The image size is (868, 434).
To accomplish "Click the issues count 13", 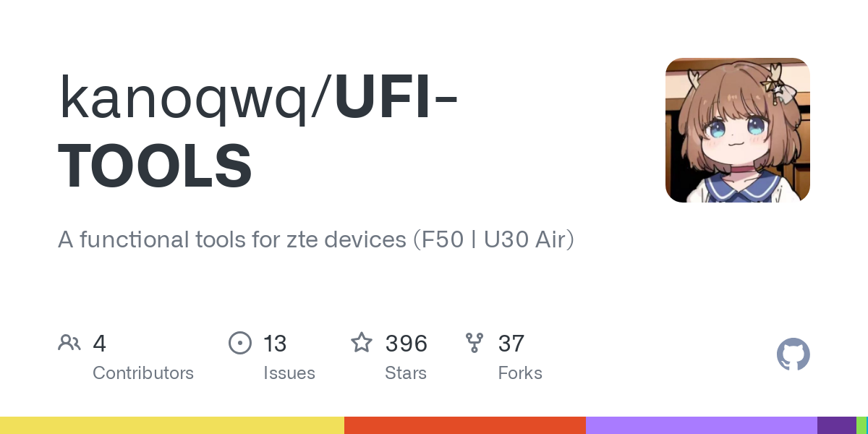I will [275, 344].
